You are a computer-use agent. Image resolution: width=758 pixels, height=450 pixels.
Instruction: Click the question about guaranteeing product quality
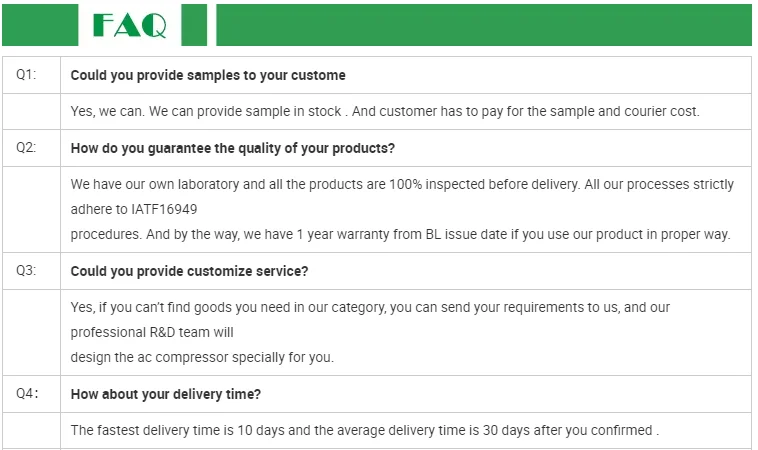click(232, 148)
